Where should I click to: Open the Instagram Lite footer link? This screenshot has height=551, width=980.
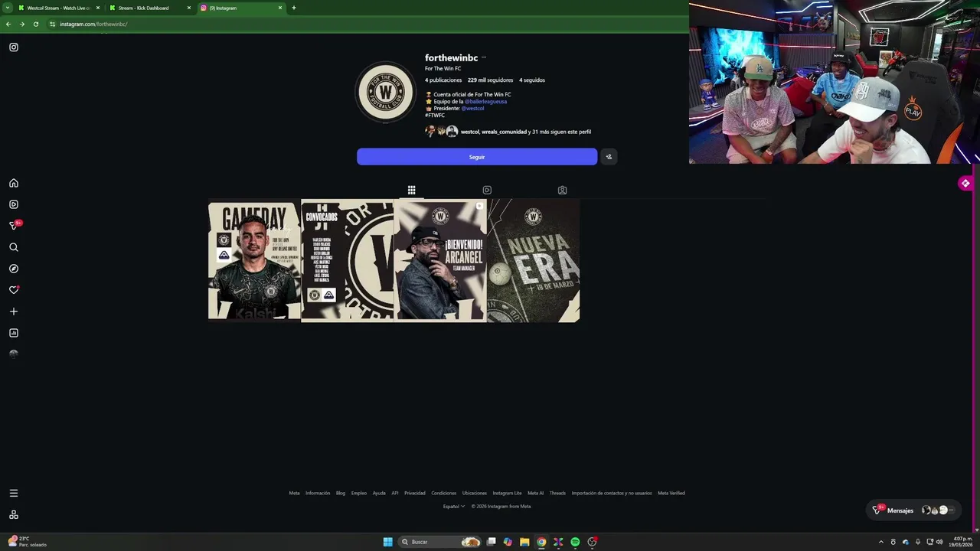coord(507,494)
